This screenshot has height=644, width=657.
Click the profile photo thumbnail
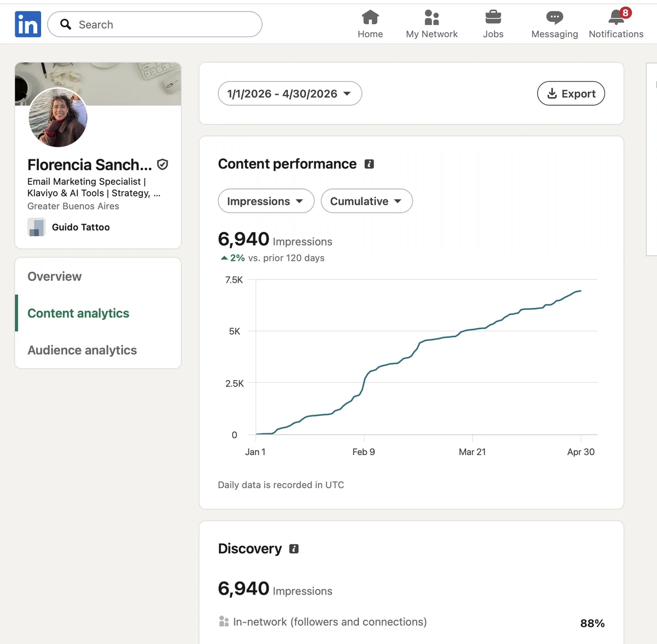click(57, 117)
